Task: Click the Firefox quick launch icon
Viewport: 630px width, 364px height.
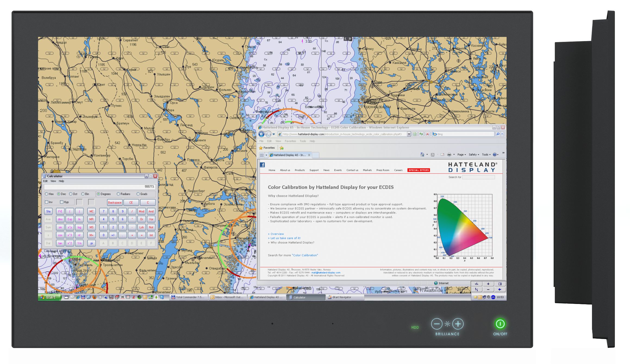Action: click(94, 297)
